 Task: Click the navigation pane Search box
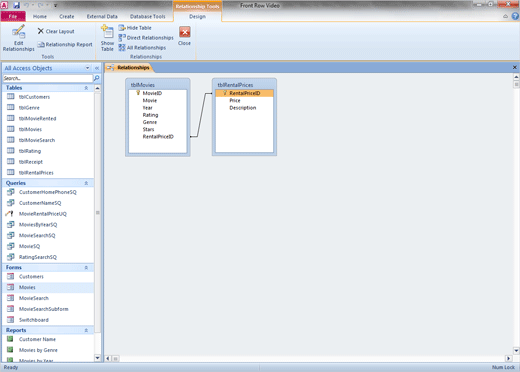[x=48, y=78]
